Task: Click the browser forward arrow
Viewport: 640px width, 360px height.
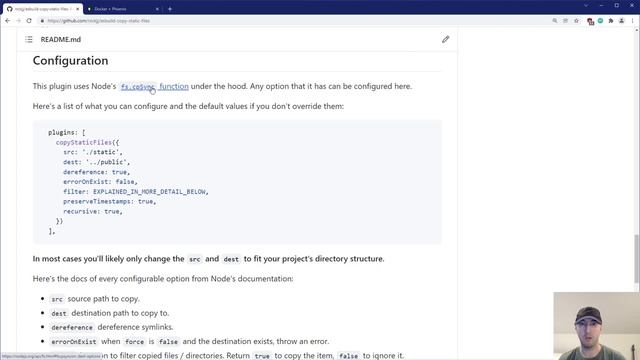Action: [18, 21]
